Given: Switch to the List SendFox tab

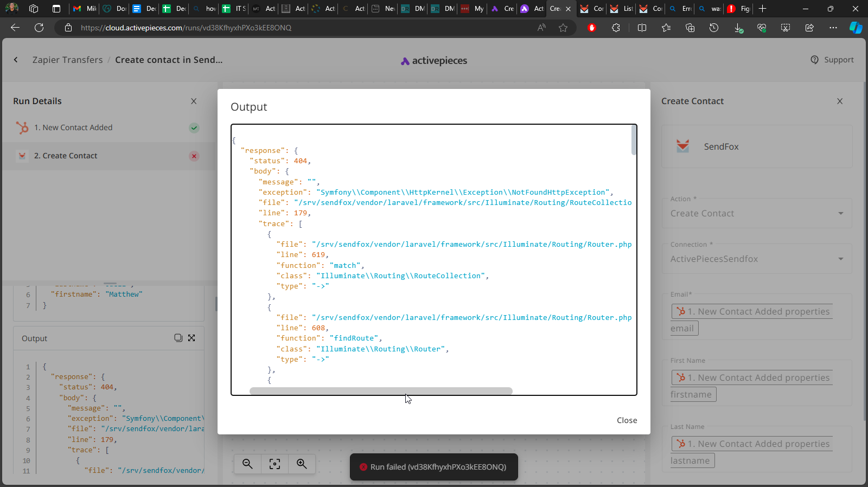Looking at the screenshot, I should (x=621, y=9).
